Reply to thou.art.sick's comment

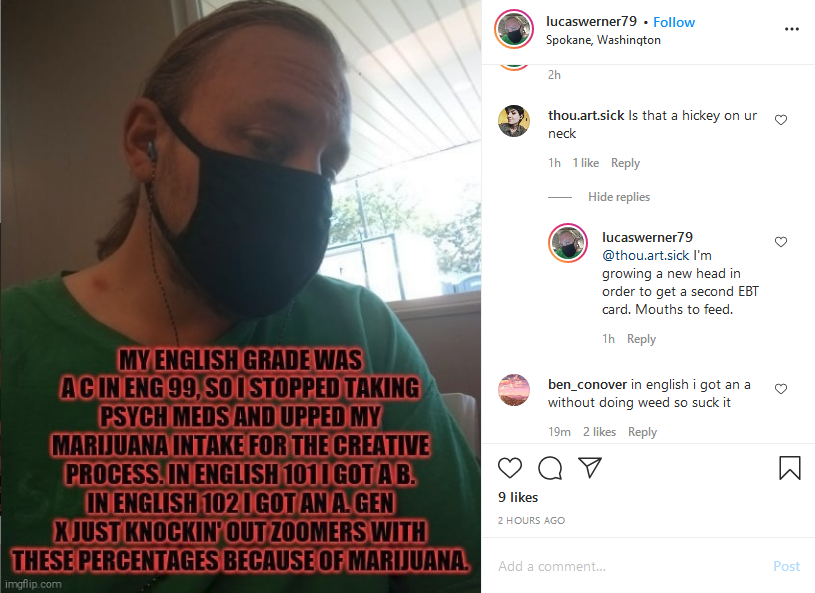tap(625, 163)
